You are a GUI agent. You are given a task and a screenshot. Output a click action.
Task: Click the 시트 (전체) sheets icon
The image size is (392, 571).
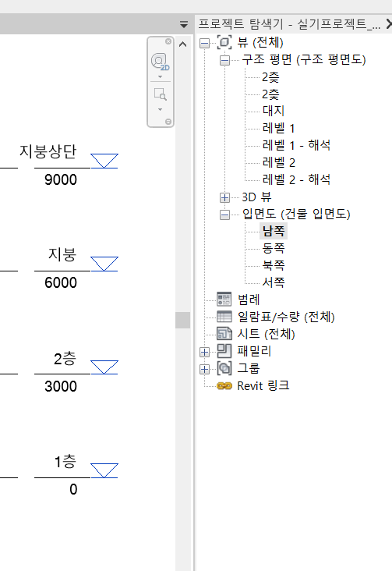tap(224, 334)
